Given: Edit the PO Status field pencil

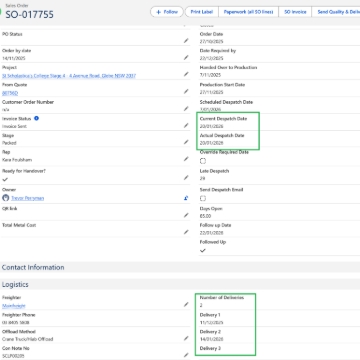Looking at the screenshot, I should (x=186, y=41).
